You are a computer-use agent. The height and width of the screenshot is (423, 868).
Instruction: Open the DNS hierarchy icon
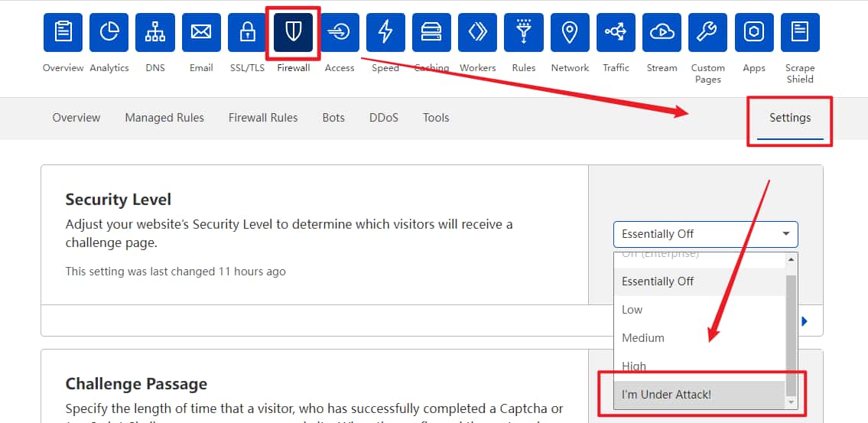[155, 32]
